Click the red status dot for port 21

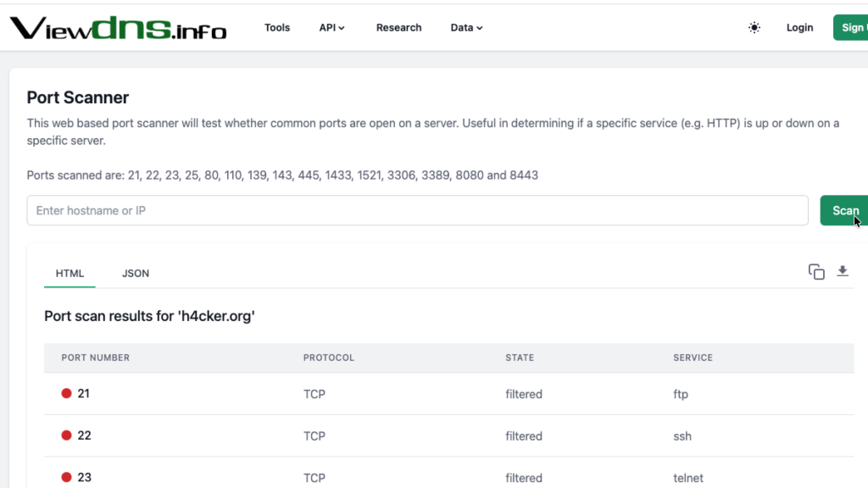(66, 393)
